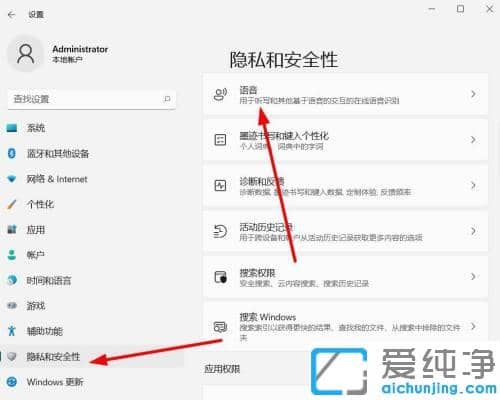Open the Administrator account avatar
The height and width of the screenshot is (400, 500).
(26, 54)
